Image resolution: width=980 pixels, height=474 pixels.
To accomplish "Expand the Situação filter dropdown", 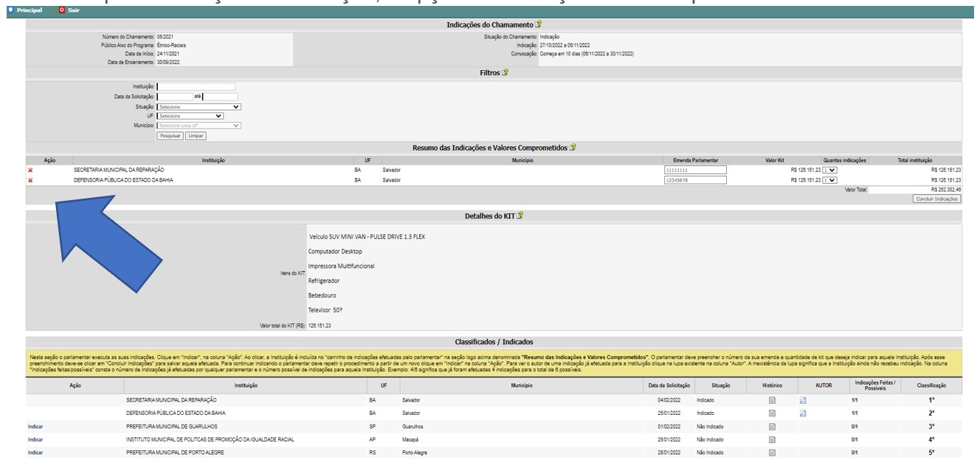I will point(199,107).
